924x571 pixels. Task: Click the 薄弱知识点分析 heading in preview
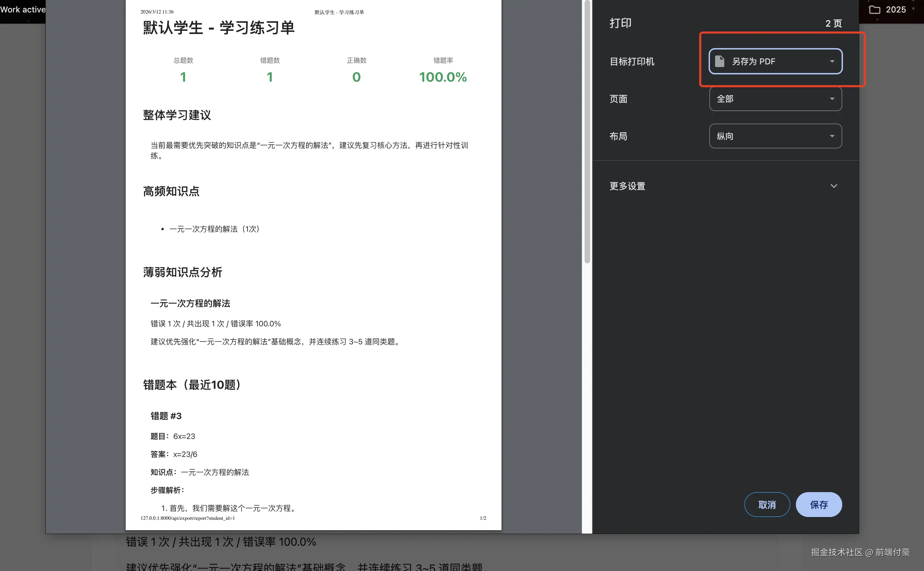point(183,272)
